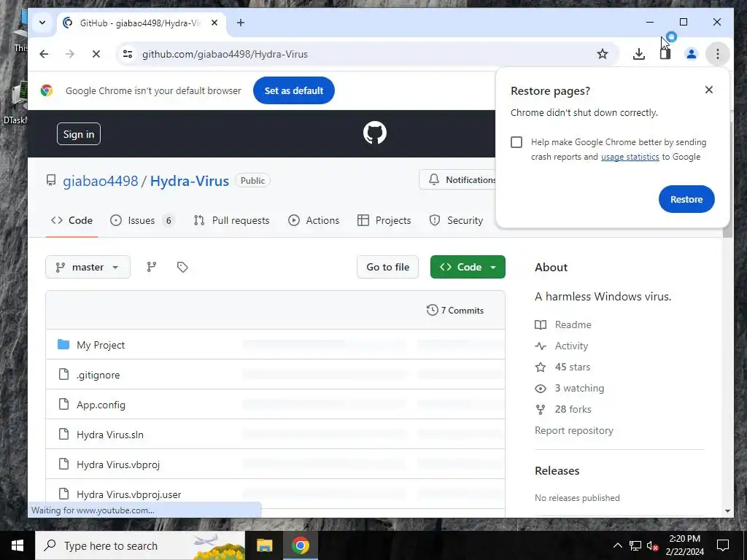
Task: Stop loading the page with X button
Action: (x=96, y=54)
